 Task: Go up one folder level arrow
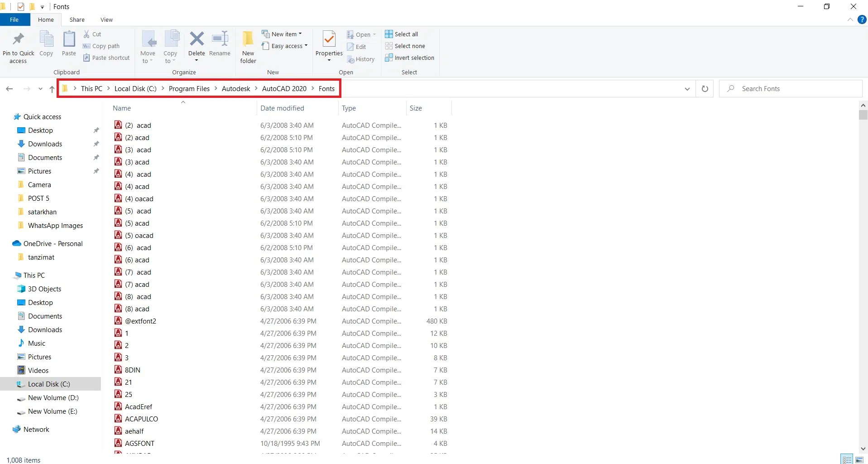coord(52,89)
